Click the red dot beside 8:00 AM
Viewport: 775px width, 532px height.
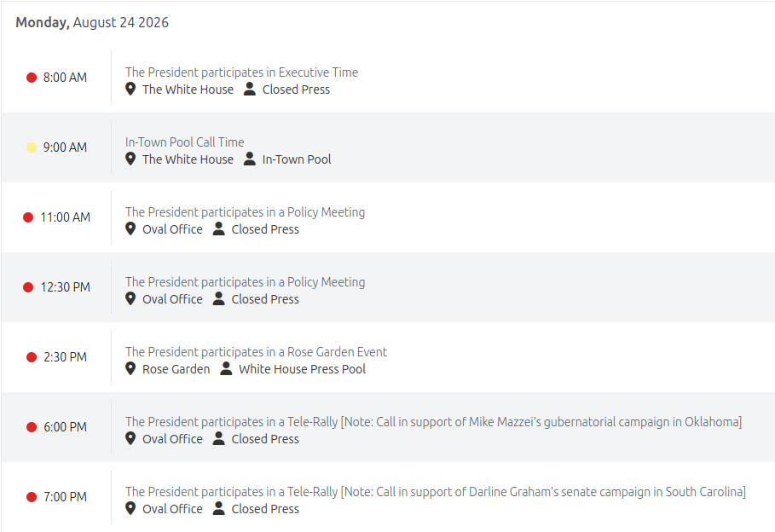32,78
